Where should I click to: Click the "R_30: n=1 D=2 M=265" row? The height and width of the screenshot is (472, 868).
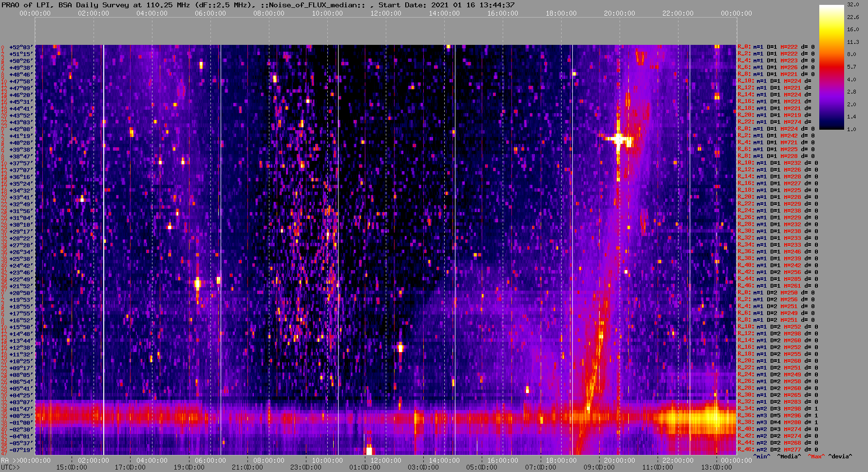coord(778,395)
